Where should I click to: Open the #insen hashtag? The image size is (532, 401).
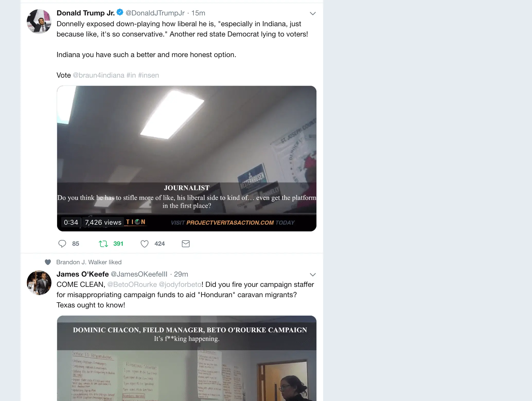tap(148, 75)
